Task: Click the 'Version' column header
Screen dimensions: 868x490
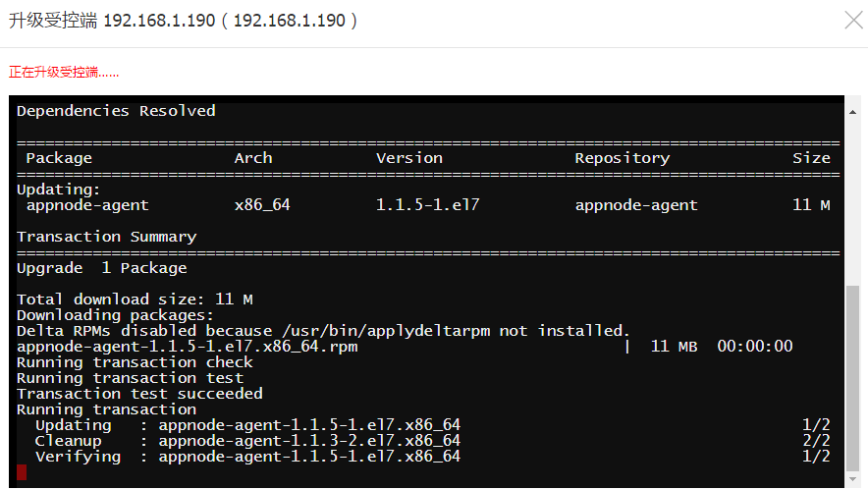Action: [x=409, y=158]
